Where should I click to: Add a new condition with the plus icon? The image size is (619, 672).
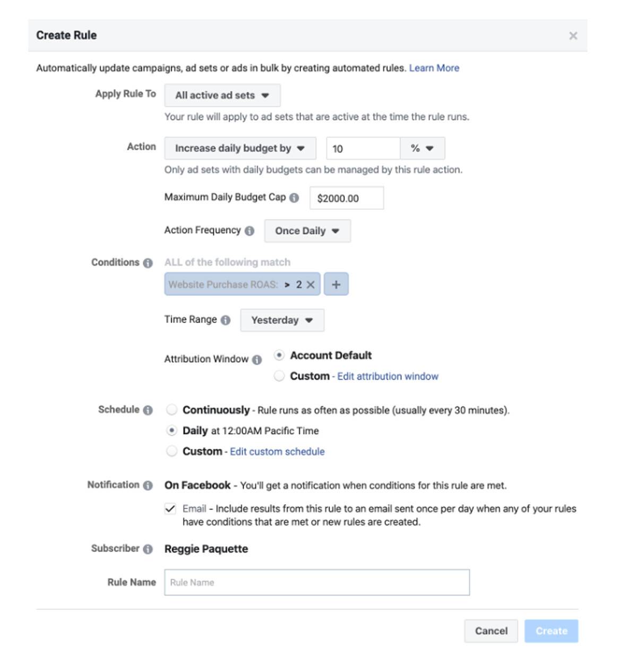pyautogui.click(x=337, y=284)
